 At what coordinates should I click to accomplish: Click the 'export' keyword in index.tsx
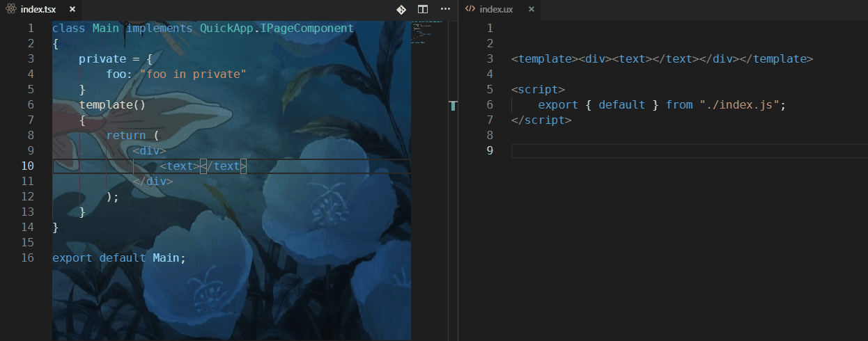72,257
